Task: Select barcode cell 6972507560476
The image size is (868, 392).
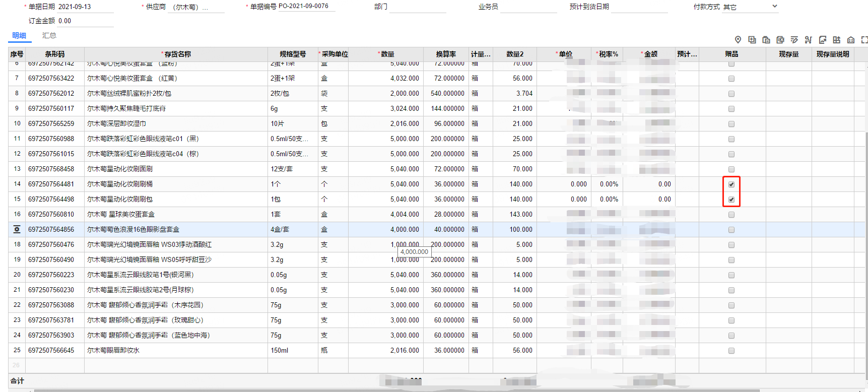Action: click(x=55, y=244)
